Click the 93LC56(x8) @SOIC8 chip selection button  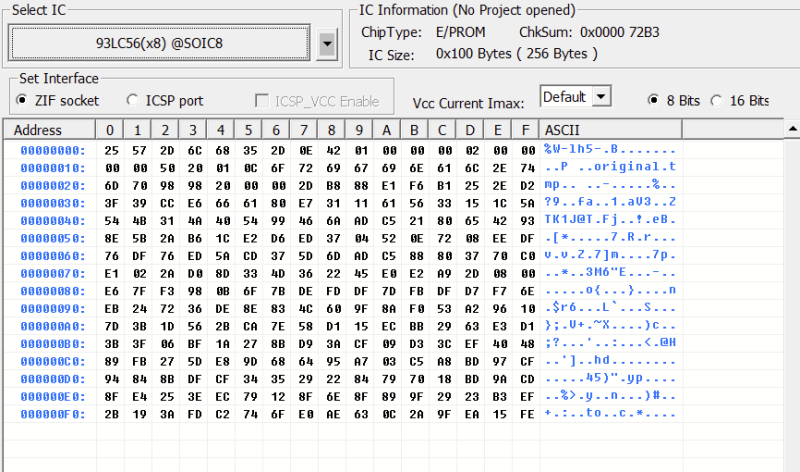coord(159,44)
